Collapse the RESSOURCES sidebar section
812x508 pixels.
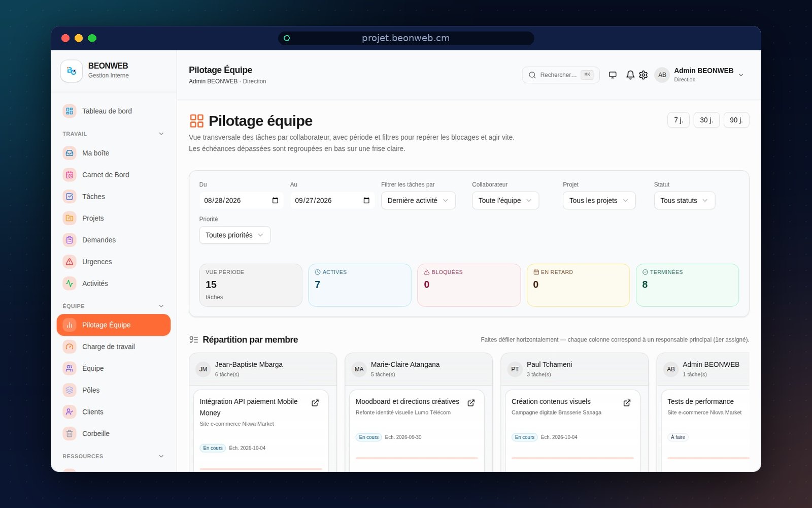pyautogui.click(x=161, y=456)
